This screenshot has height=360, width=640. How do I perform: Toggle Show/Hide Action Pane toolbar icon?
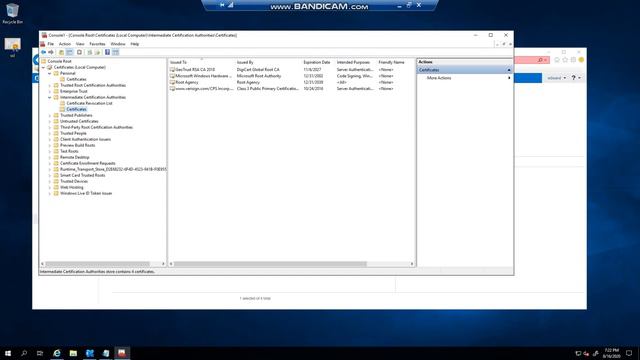point(116,52)
